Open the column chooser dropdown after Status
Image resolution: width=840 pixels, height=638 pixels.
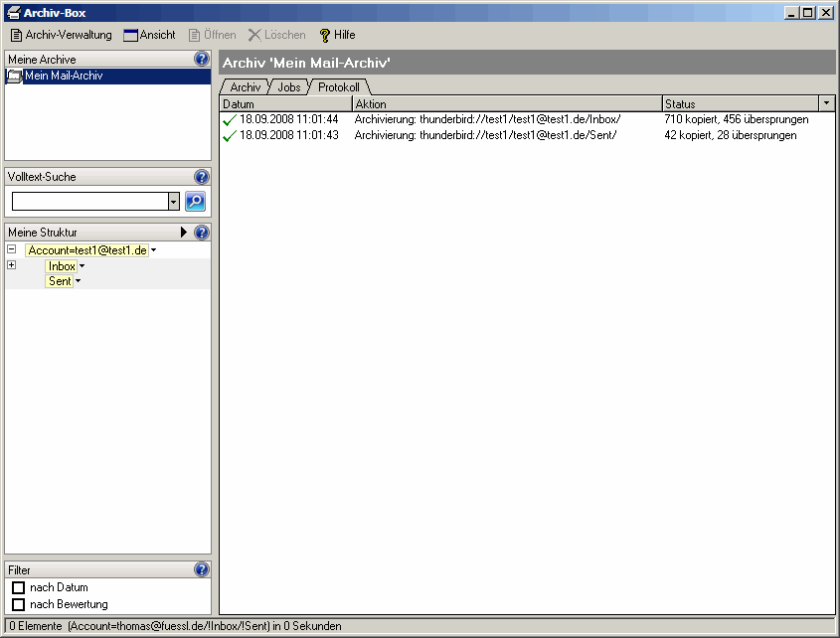click(x=826, y=103)
